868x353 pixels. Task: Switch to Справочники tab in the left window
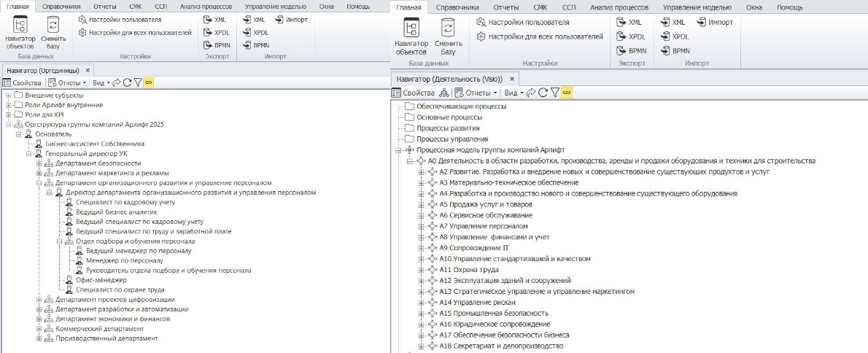coord(61,6)
